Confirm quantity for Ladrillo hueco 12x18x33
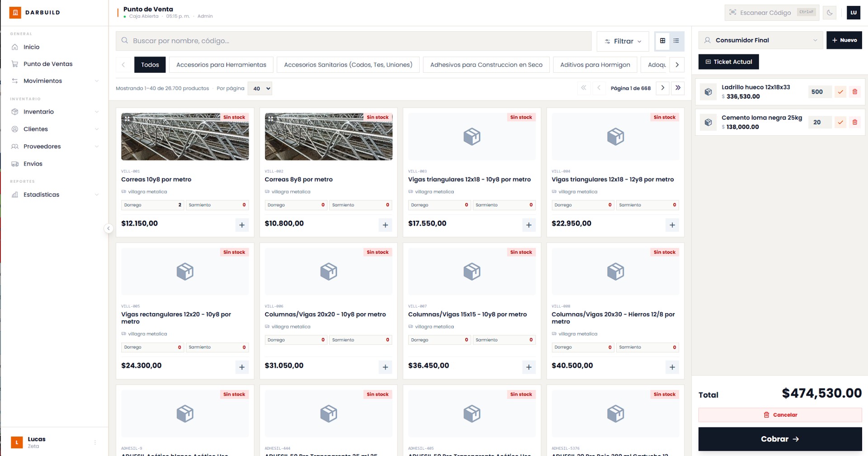 [840, 92]
